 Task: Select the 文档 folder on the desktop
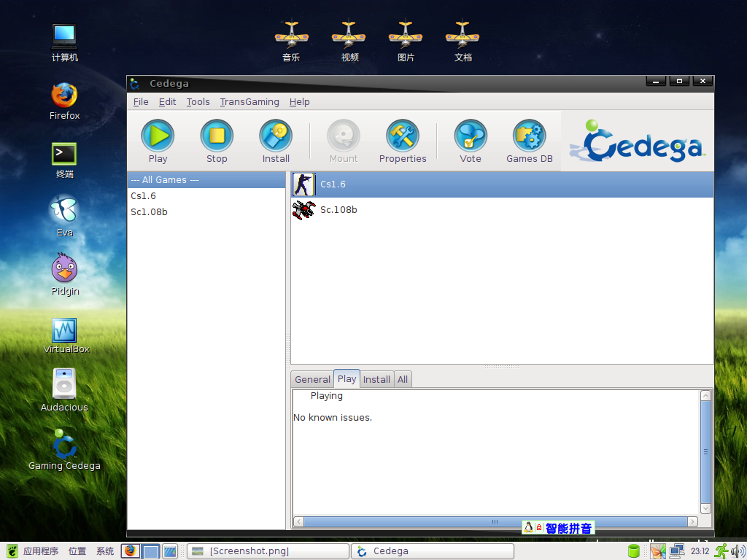(x=462, y=41)
